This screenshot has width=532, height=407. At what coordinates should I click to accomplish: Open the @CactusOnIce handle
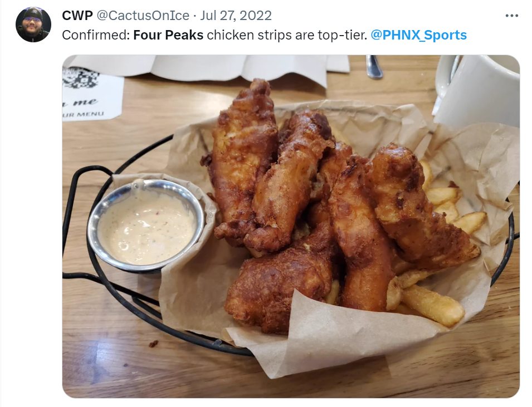pos(143,16)
